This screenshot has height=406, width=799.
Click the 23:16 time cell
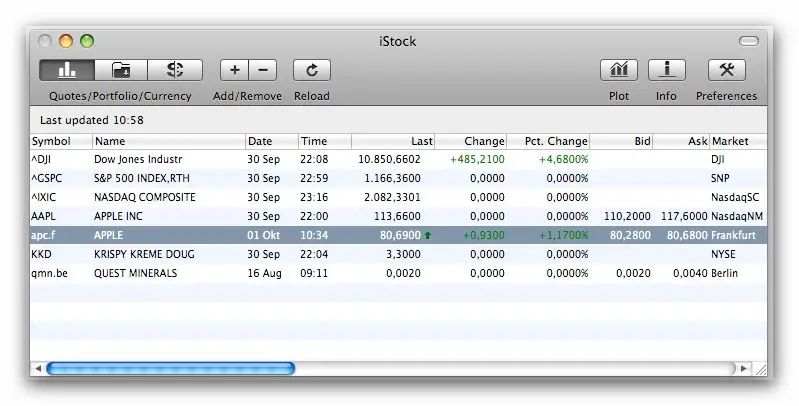[x=314, y=197]
